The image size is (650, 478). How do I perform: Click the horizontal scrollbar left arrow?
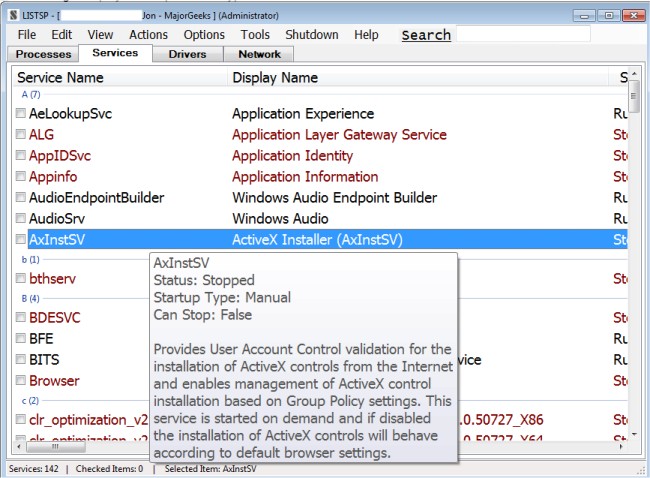(x=19, y=447)
